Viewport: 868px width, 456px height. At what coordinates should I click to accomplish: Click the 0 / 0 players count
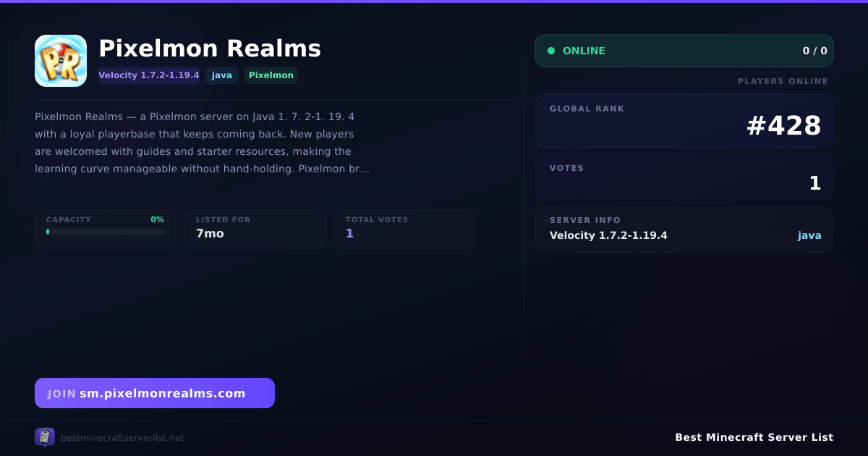pos(814,51)
